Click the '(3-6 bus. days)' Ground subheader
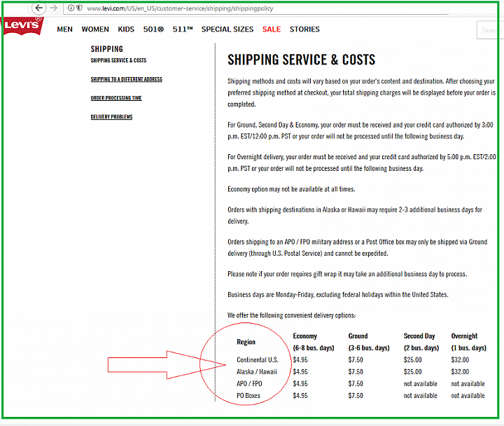Image resolution: width=504 pixels, height=426 pixels. pyautogui.click(x=369, y=348)
